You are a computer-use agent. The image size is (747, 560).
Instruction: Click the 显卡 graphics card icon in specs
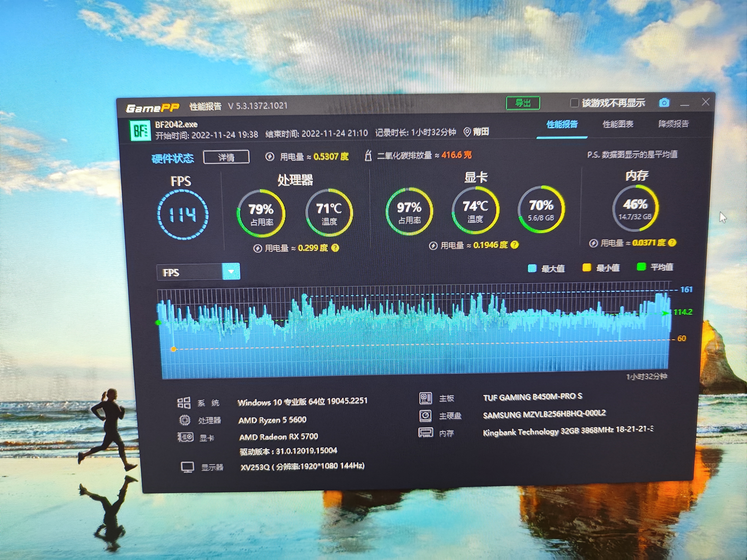tap(185, 437)
